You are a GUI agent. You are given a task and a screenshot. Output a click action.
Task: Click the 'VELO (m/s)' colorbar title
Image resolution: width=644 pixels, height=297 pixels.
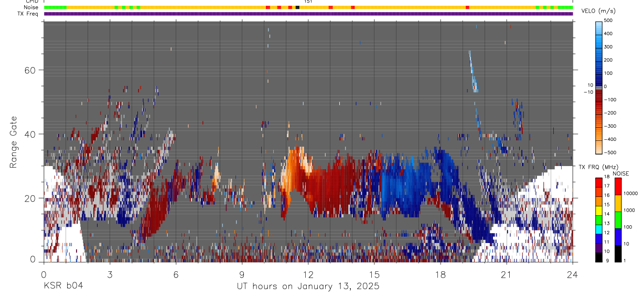coord(599,11)
